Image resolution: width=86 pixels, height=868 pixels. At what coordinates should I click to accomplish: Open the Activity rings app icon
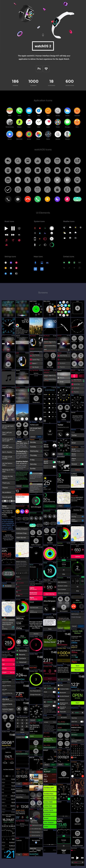[x=29, y=134]
